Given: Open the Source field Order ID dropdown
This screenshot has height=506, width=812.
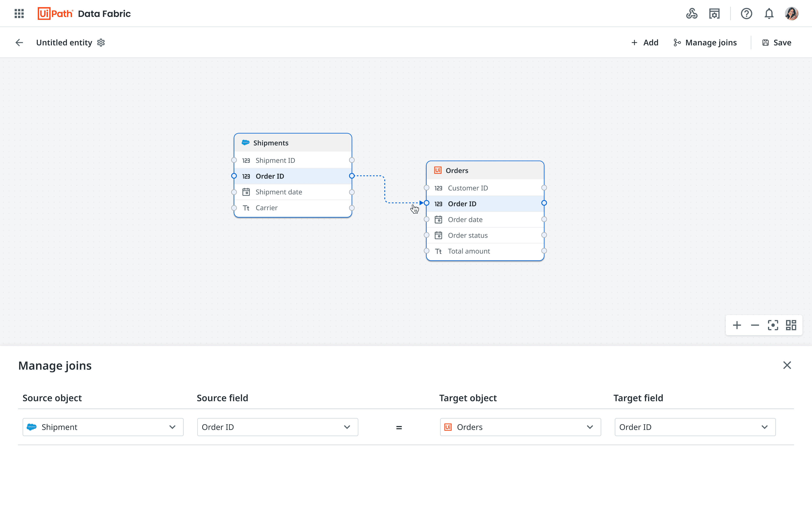Looking at the screenshot, I should click(x=277, y=427).
